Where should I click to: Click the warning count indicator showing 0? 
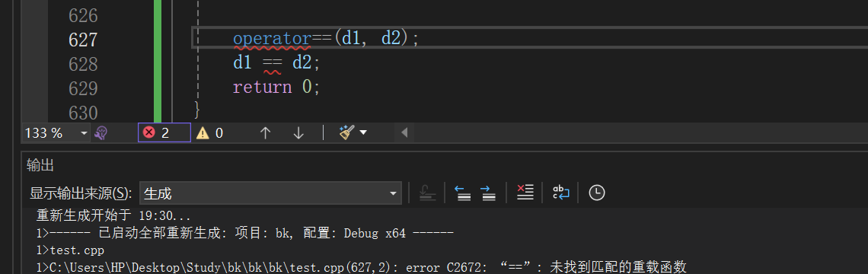pyautogui.click(x=210, y=133)
